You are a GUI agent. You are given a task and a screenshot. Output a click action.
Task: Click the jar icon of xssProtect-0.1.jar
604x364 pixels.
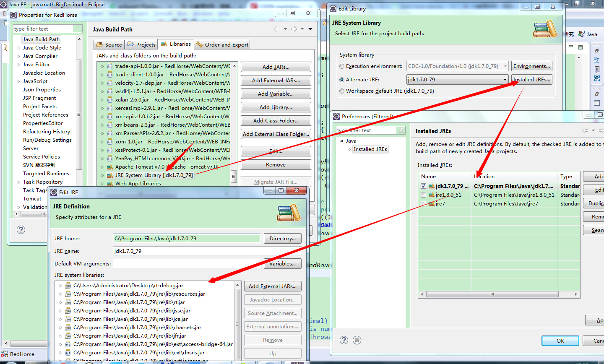(110, 150)
